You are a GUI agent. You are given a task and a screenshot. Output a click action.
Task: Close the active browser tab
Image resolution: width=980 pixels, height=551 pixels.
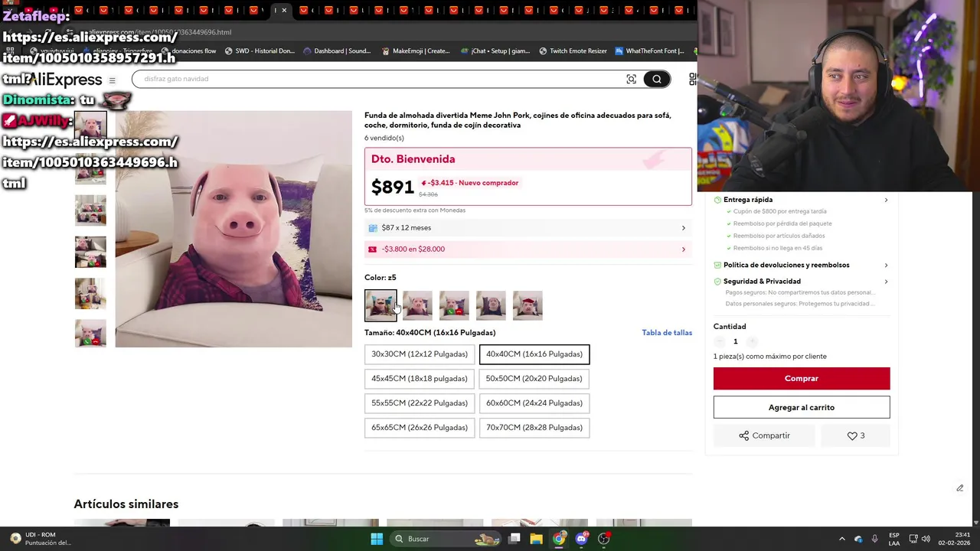pos(284,11)
